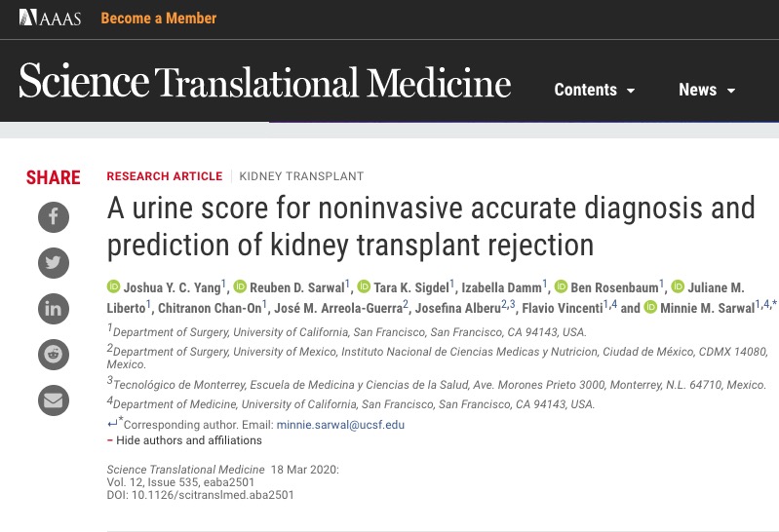This screenshot has height=532, width=779.
Task: Share article on Facebook
Action: click(54, 216)
